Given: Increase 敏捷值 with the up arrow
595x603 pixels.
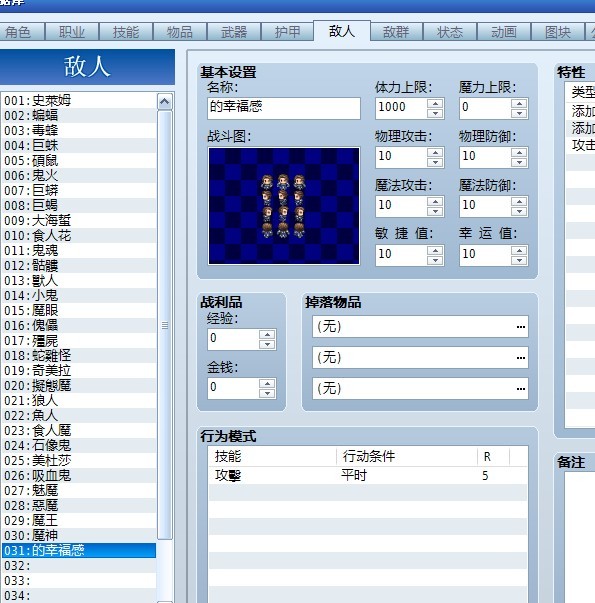Looking at the screenshot, I should [435, 250].
